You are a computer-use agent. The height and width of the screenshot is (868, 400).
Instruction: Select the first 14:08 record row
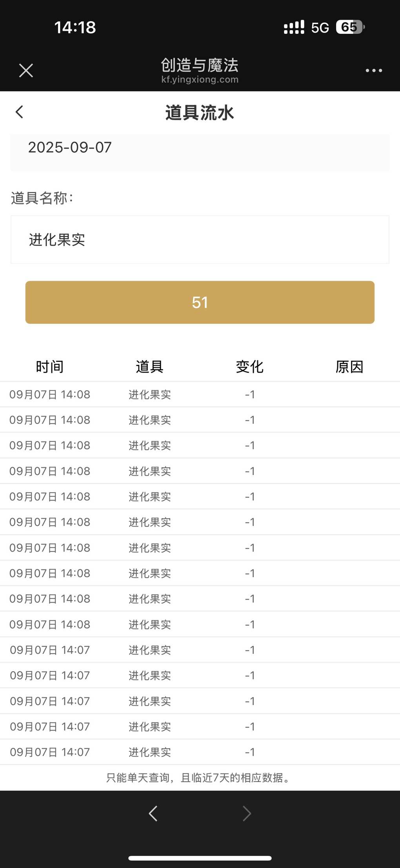[200, 394]
